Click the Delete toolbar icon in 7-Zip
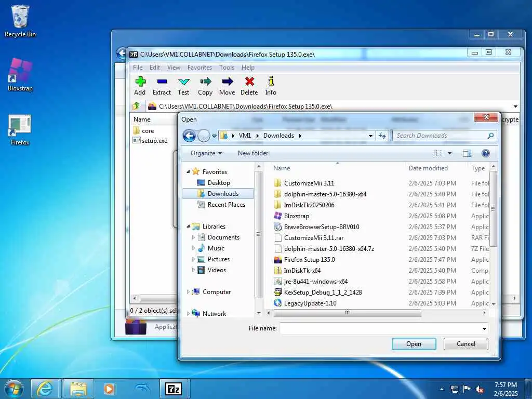Viewport: 532px width, 399px height. click(249, 82)
